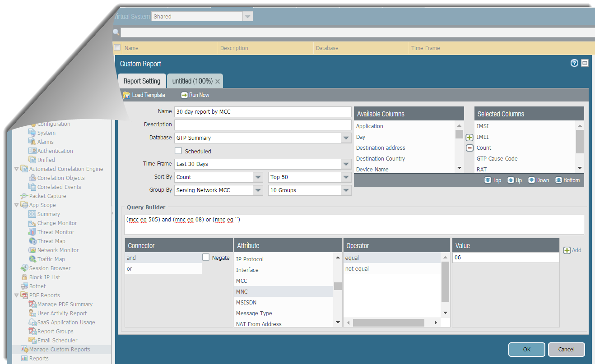Check the select-all box beside Name header
Screen dimensions: 595x364
pos(117,48)
